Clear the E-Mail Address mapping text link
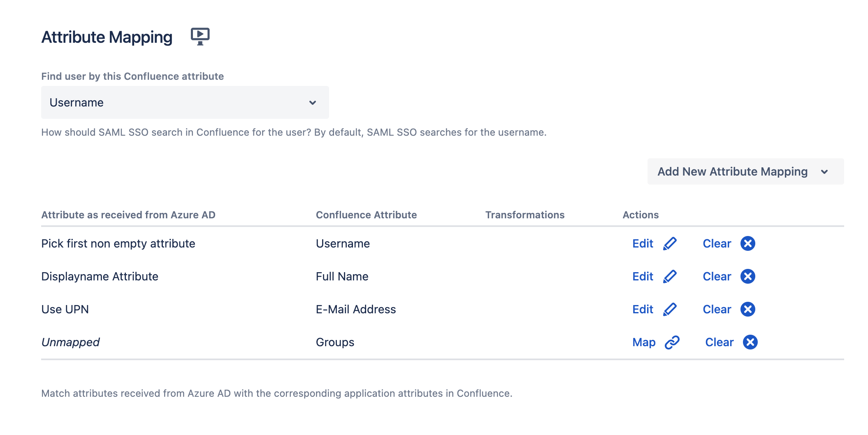868x435 pixels. point(717,309)
